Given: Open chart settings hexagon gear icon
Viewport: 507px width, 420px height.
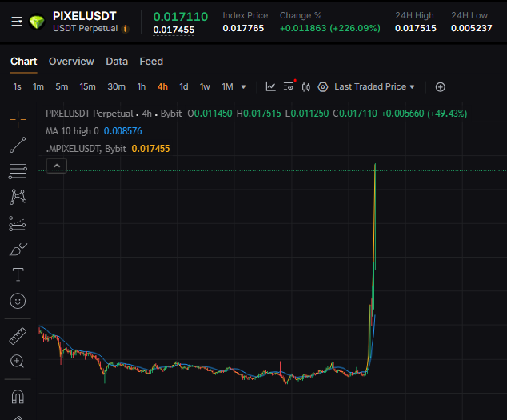Looking at the screenshot, I should [323, 87].
